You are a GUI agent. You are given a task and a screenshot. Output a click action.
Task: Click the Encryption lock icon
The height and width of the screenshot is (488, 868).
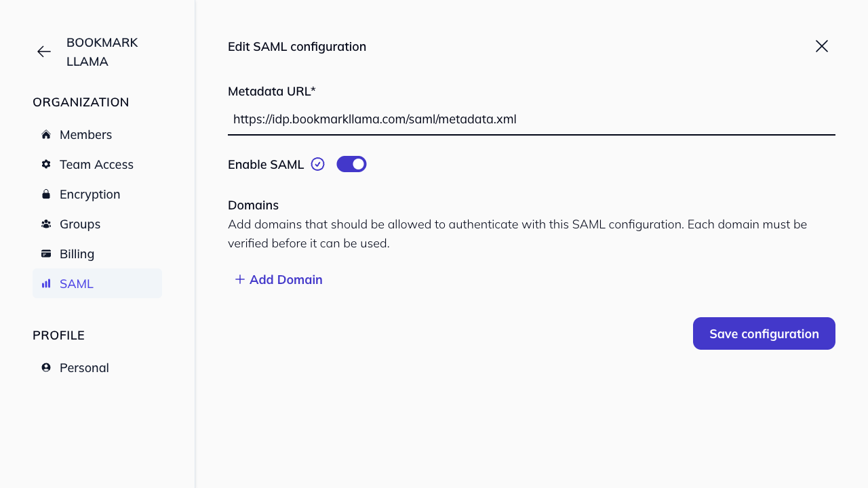[x=45, y=194]
